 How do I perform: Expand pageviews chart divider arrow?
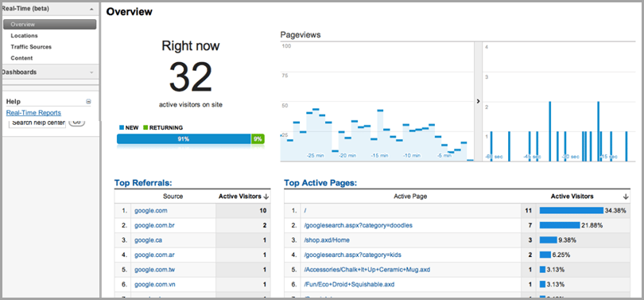[x=478, y=101]
